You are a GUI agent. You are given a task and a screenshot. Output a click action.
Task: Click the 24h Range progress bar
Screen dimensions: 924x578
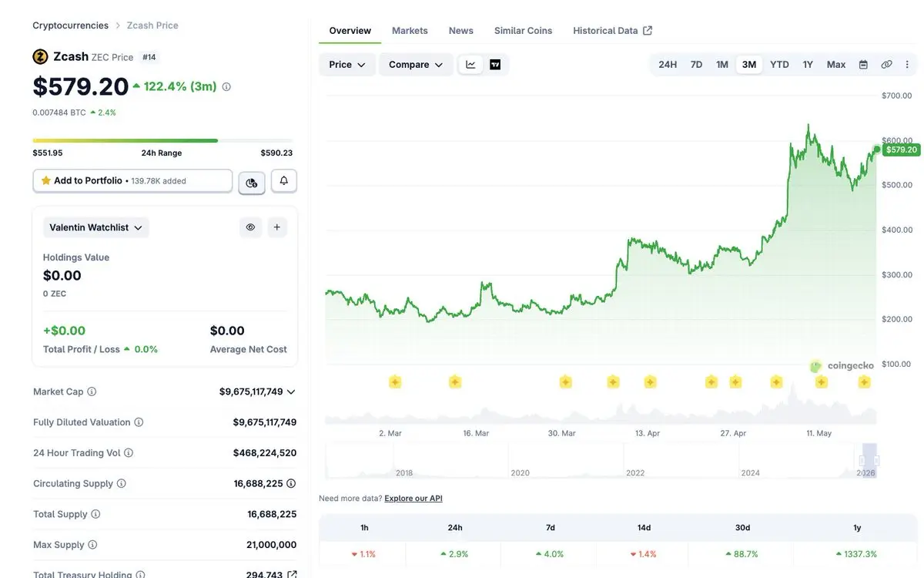point(162,140)
